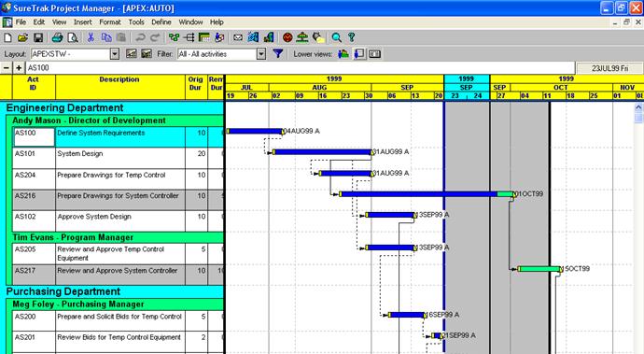Image resolution: width=644 pixels, height=354 pixels.
Task: Switch to PERT network view icon
Action: click(x=175, y=37)
